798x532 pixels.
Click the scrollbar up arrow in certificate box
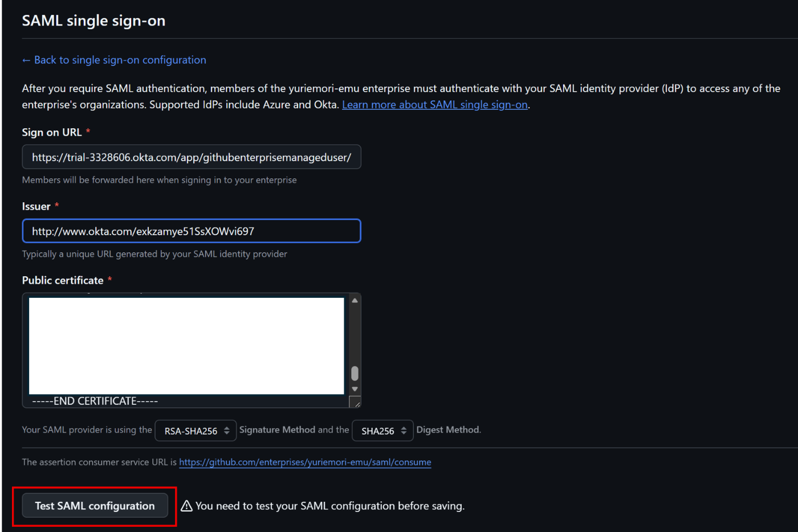[x=355, y=300]
